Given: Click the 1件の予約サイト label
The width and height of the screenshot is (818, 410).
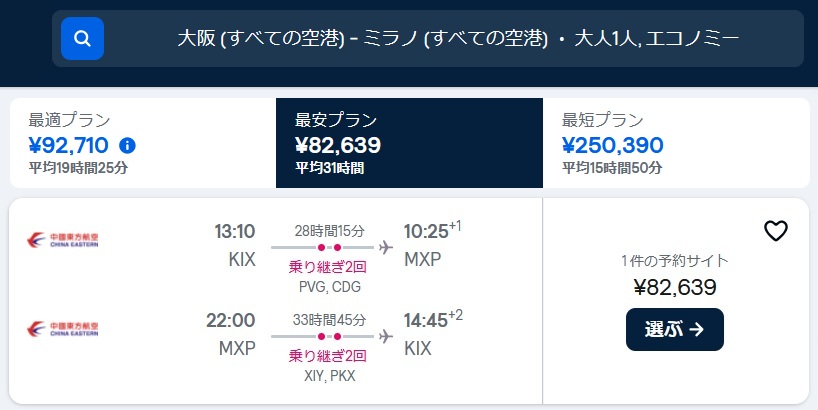Looking at the screenshot, I should [675, 261].
